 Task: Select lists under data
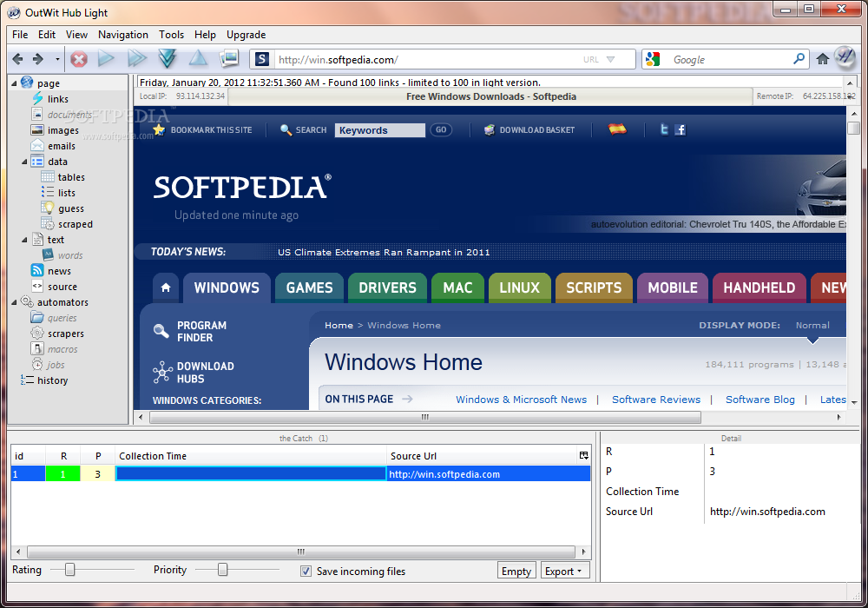[x=67, y=193]
